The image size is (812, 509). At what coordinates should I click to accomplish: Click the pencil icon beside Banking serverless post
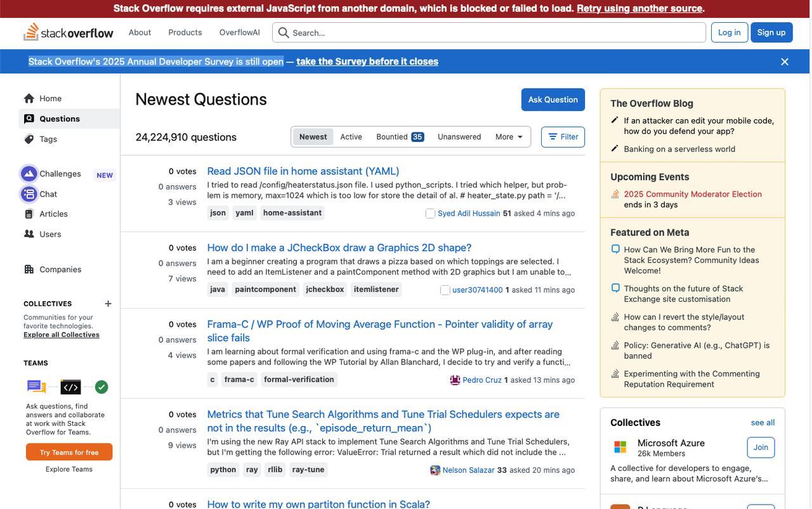coord(615,148)
